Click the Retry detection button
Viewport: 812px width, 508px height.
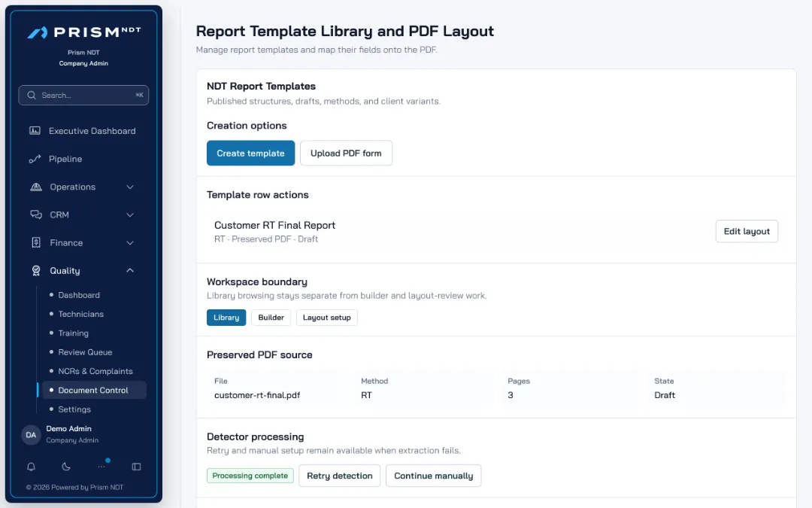point(340,476)
